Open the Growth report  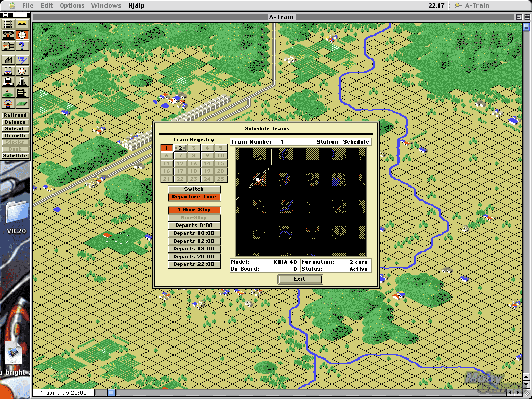tap(15, 136)
